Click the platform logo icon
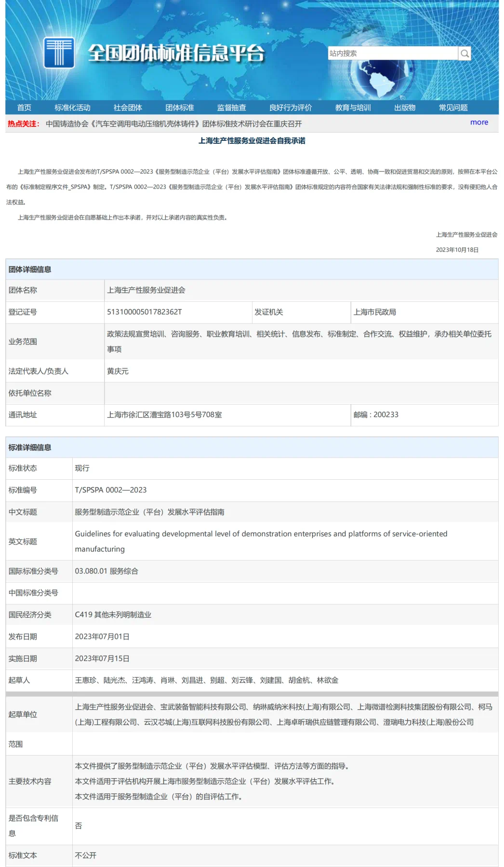 click(x=59, y=53)
